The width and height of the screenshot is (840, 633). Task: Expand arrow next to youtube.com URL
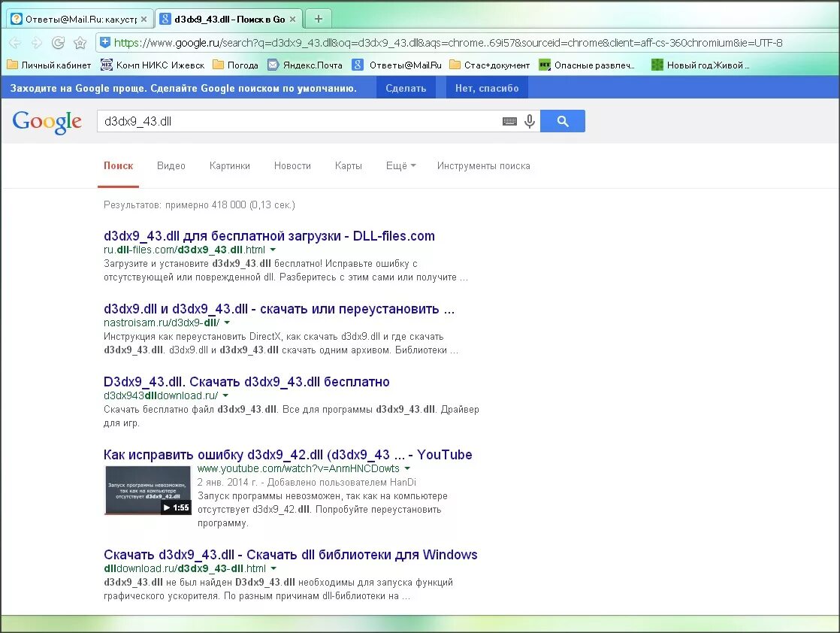[408, 468]
